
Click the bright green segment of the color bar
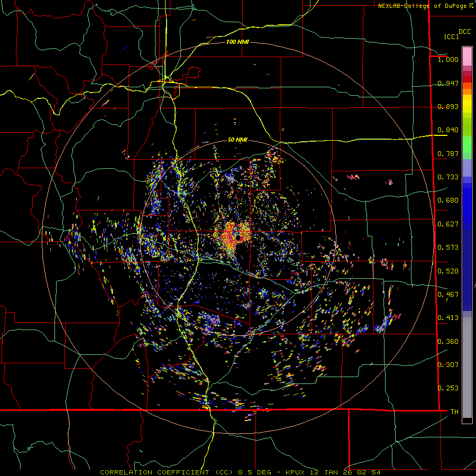(x=467, y=144)
